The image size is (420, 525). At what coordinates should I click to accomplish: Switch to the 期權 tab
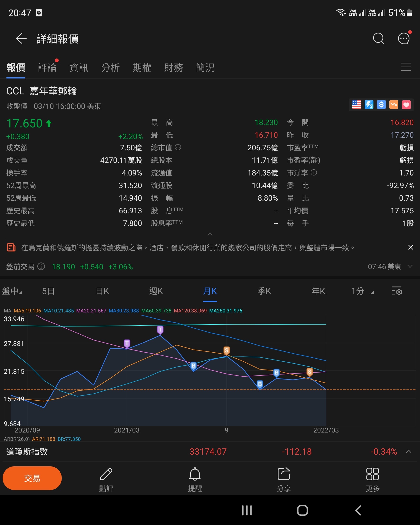click(142, 68)
